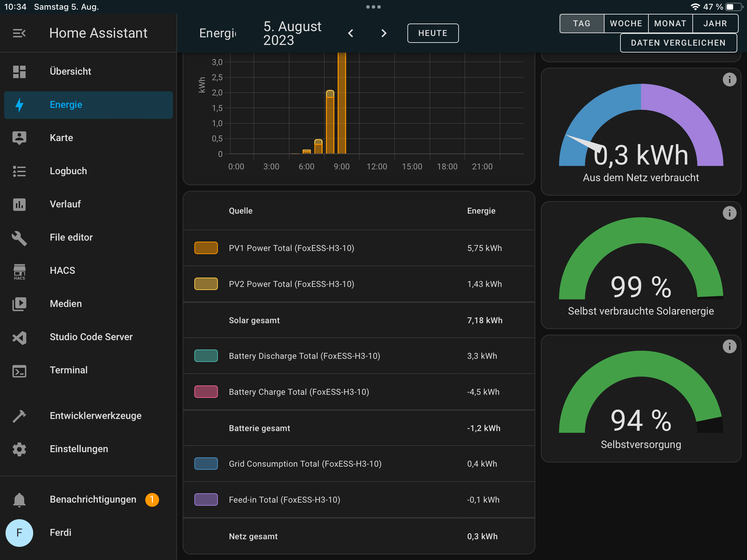Open File editor wrench icon
This screenshot has height=560, width=747.
[19, 238]
